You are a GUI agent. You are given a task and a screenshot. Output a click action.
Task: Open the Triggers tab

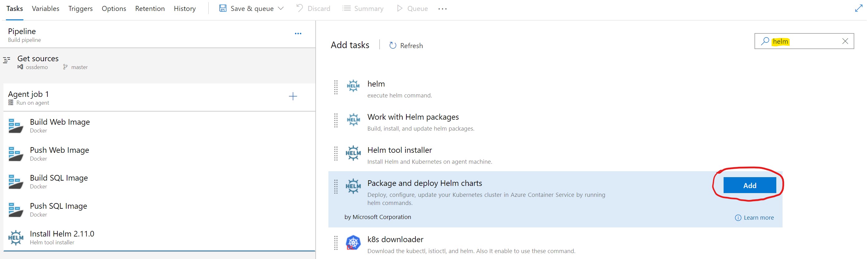[80, 8]
